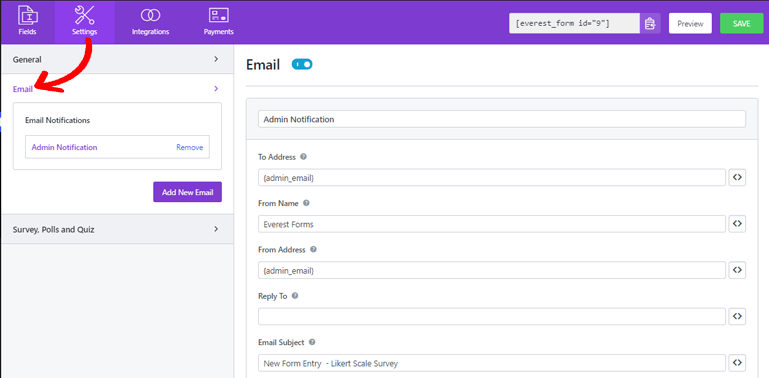This screenshot has width=769, height=378.
Task: Select the Admin Notification email entry
Action: pyautogui.click(x=64, y=147)
